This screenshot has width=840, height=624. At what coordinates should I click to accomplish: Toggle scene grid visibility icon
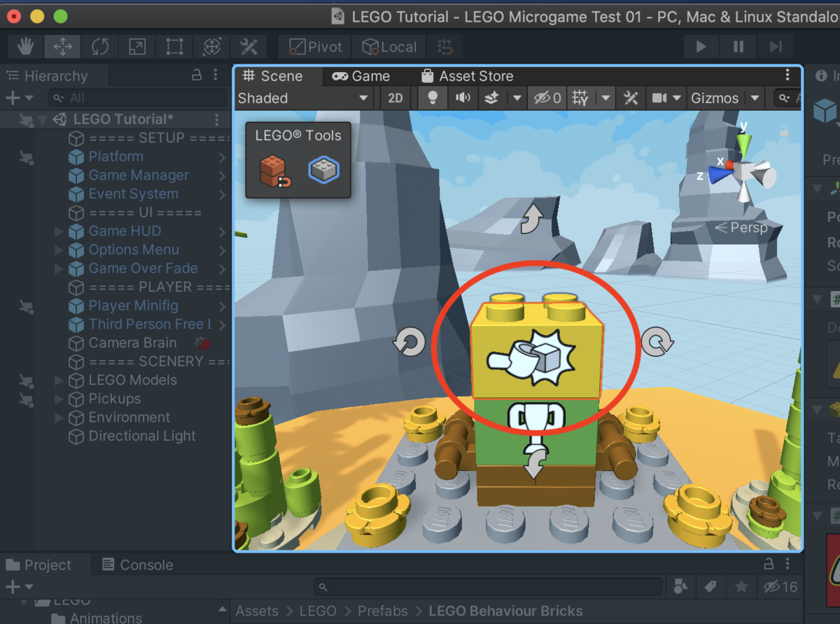click(580, 98)
